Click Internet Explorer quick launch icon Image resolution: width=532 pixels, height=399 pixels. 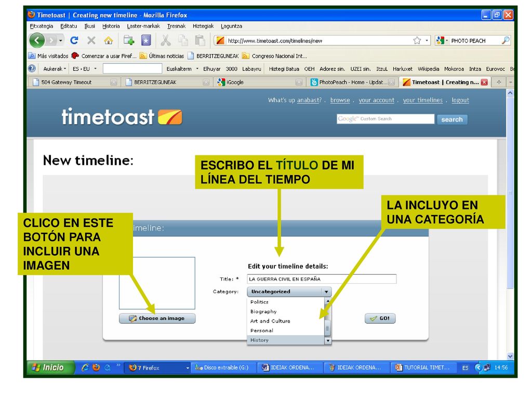(85, 367)
